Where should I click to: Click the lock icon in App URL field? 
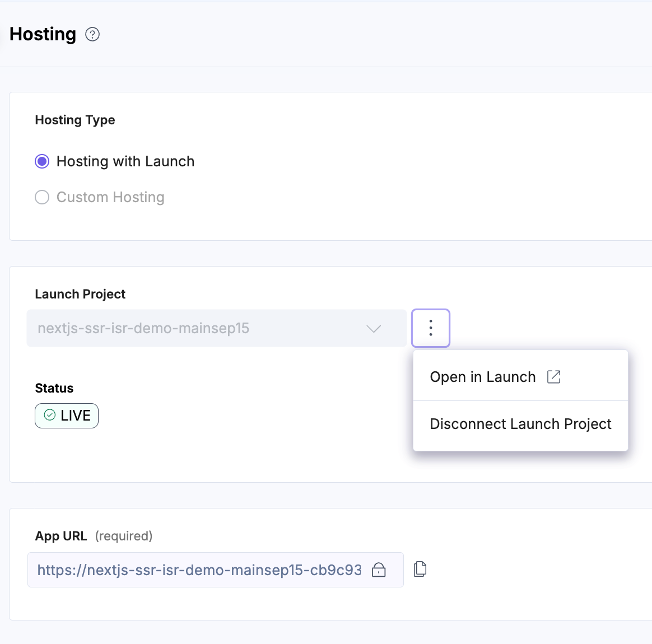379,570
